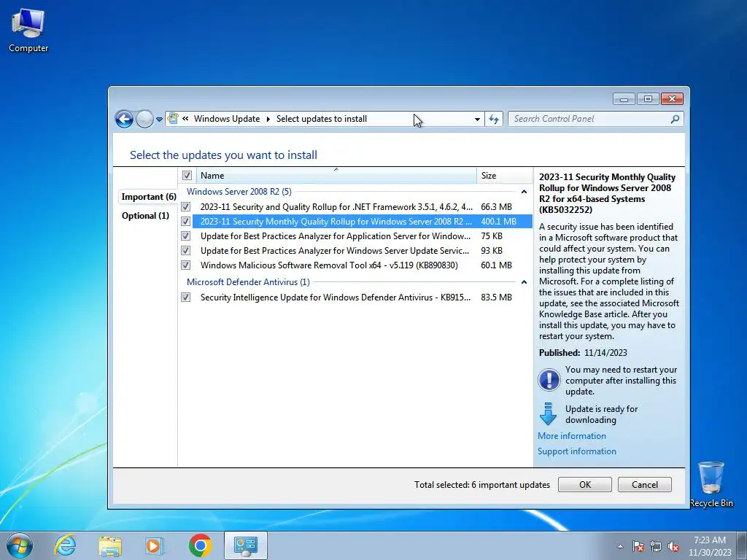Click the Windows Update breadcrumb icon
Image resolution: width=747 pixels, height=560 pixels.
coord(173,119)
